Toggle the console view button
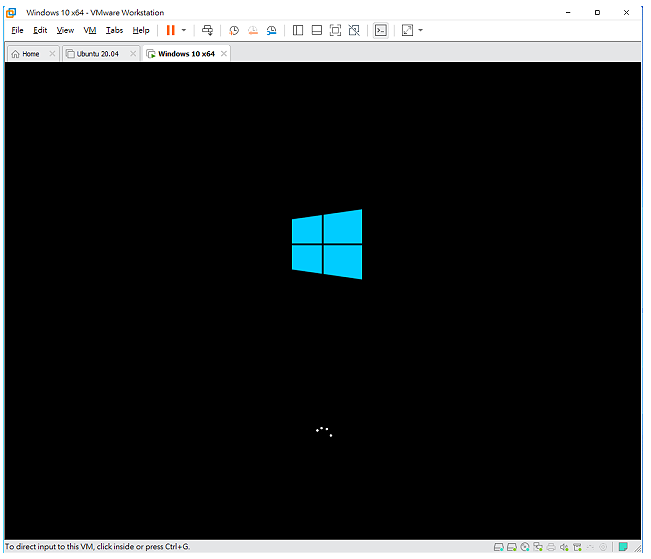 pyautogui.click(x=381, y=30)
